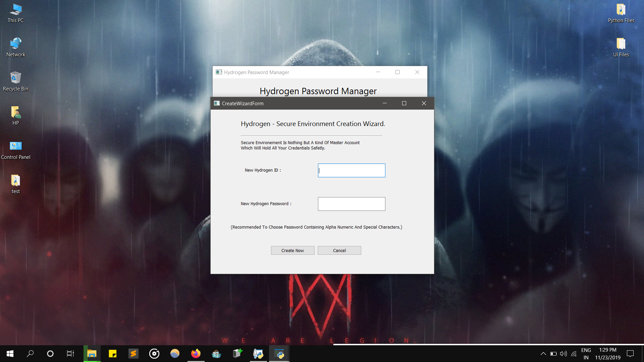The height and width of the screenshot is (362, 644).
Task: Click the New Hydrogen Password field
Action: click(x=351, y=204)
